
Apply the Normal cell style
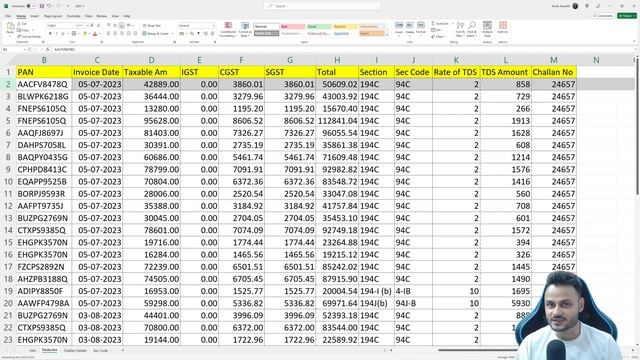click(266, 27)
